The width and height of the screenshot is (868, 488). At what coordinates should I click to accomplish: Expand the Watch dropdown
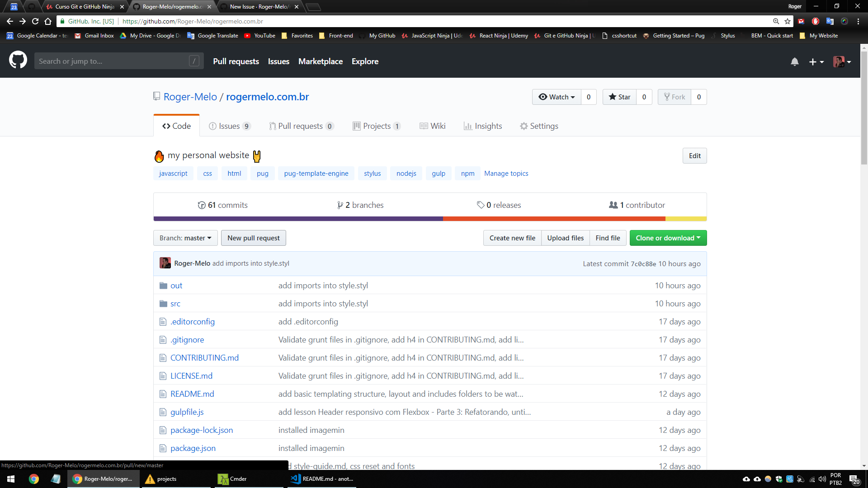[557, 97]
